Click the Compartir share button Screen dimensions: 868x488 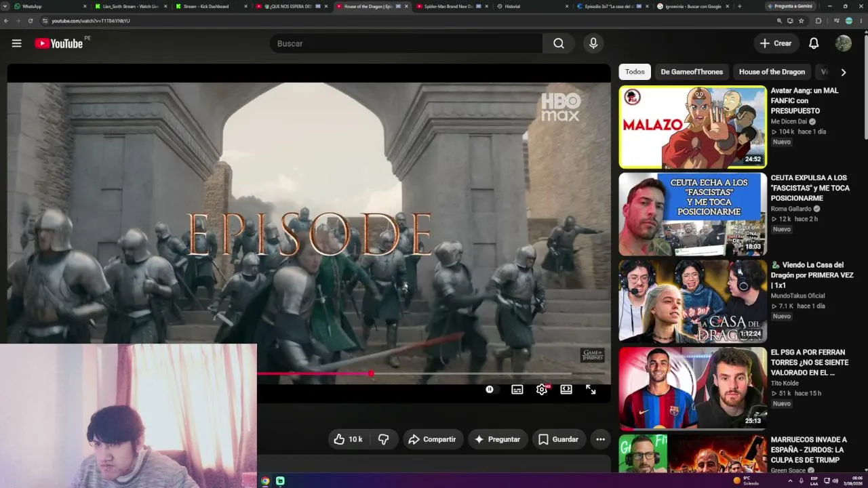tap(433, 439)
